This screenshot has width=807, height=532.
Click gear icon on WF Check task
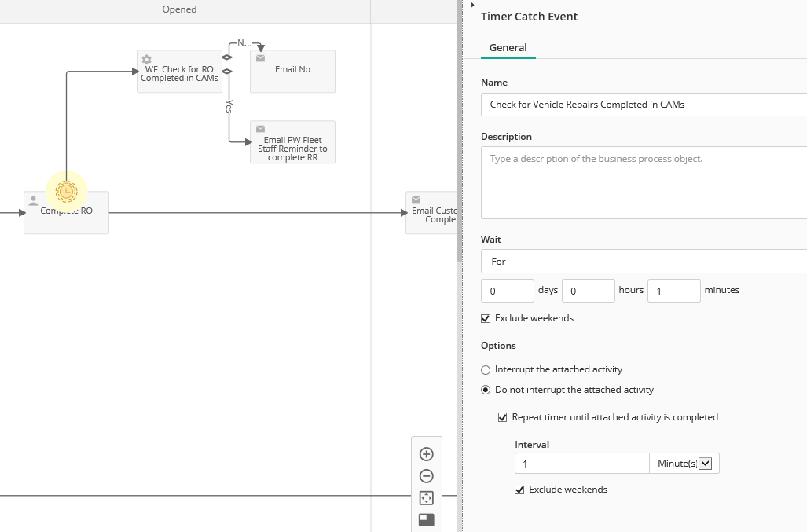(x=146, y=59)
